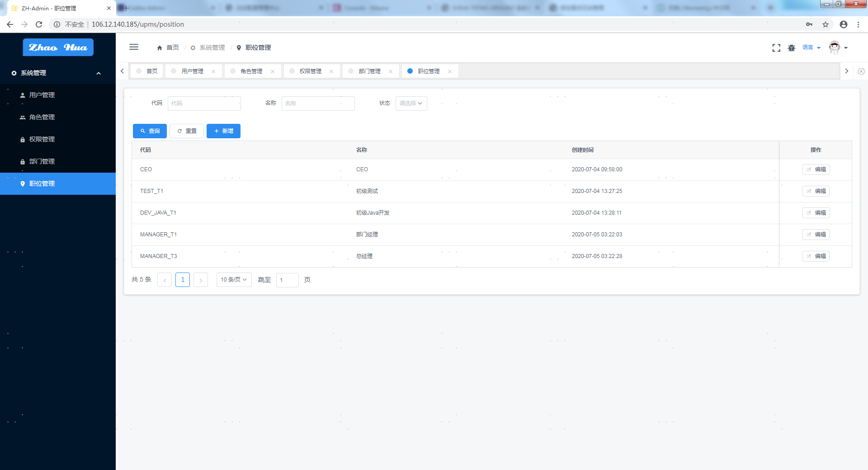Open 权限管理 in the sidebar

click(58, 139)
